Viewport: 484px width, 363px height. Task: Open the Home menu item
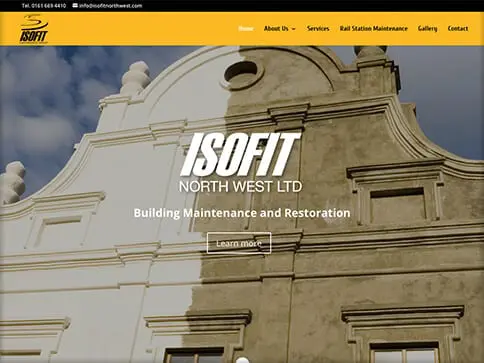click(246, 29)
